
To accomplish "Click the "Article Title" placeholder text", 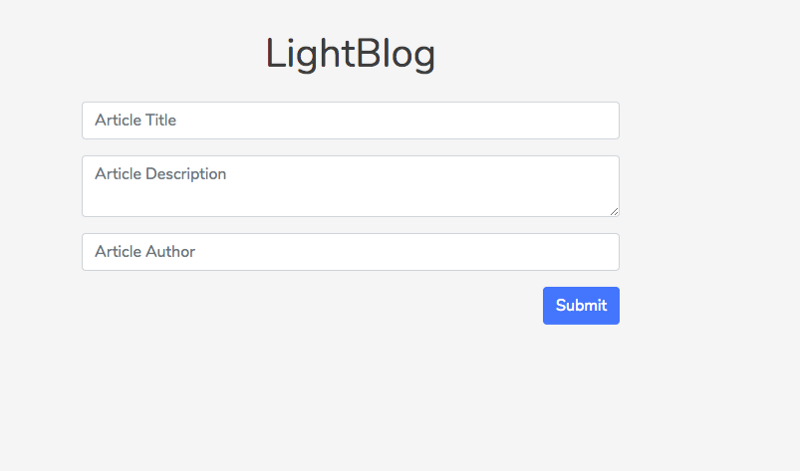I will (135, 120).
